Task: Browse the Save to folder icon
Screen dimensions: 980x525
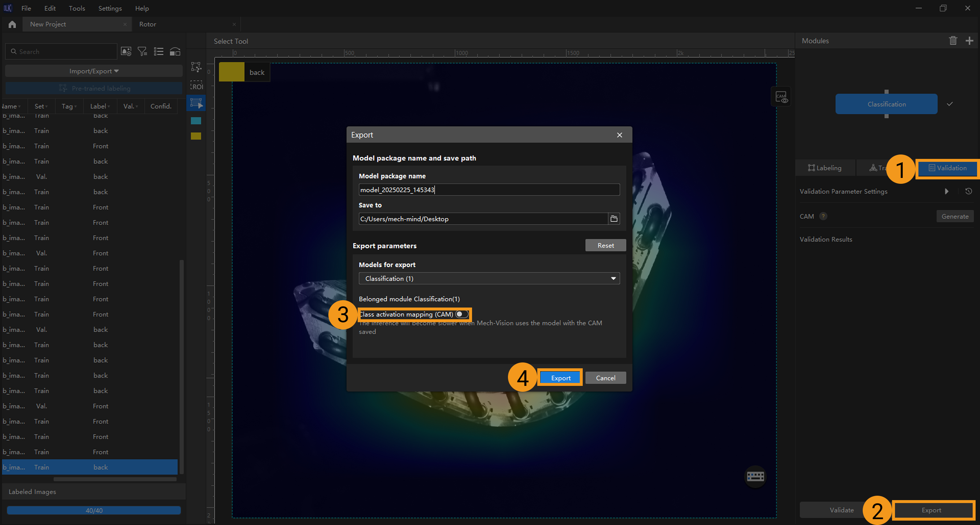Action: 614,219
